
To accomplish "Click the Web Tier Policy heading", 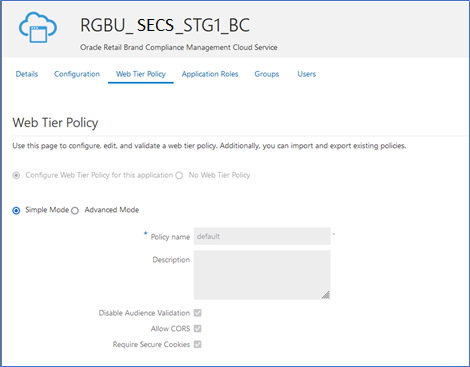I will 55,123.
